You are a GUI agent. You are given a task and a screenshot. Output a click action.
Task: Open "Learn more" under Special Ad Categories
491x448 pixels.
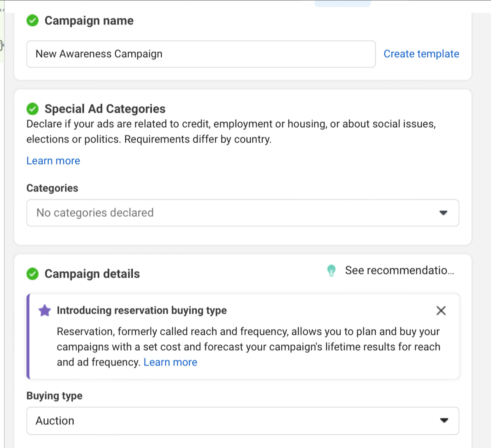click(53, 161)
